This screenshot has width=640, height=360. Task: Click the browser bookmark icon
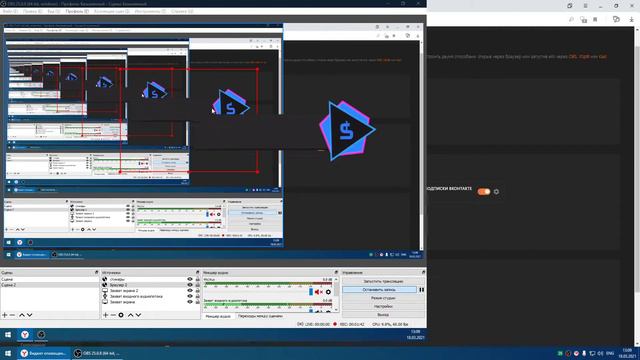click(595, 19)
